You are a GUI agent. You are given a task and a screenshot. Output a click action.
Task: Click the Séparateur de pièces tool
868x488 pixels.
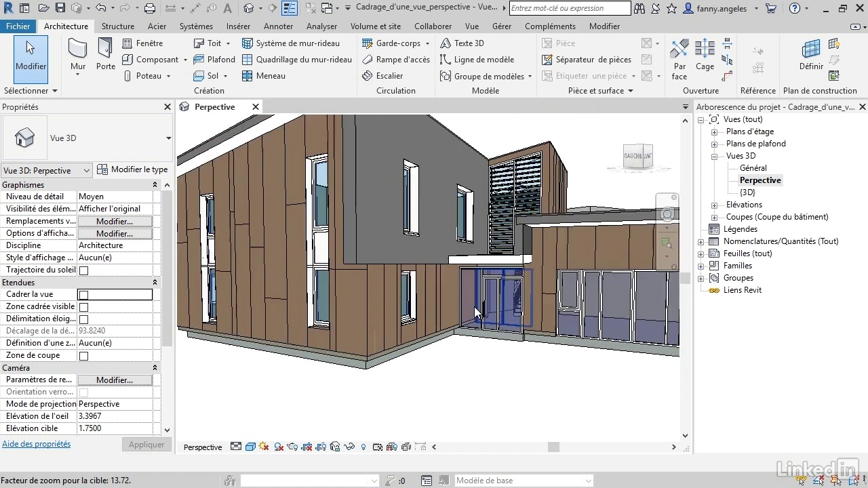click(x=587, y=60)
